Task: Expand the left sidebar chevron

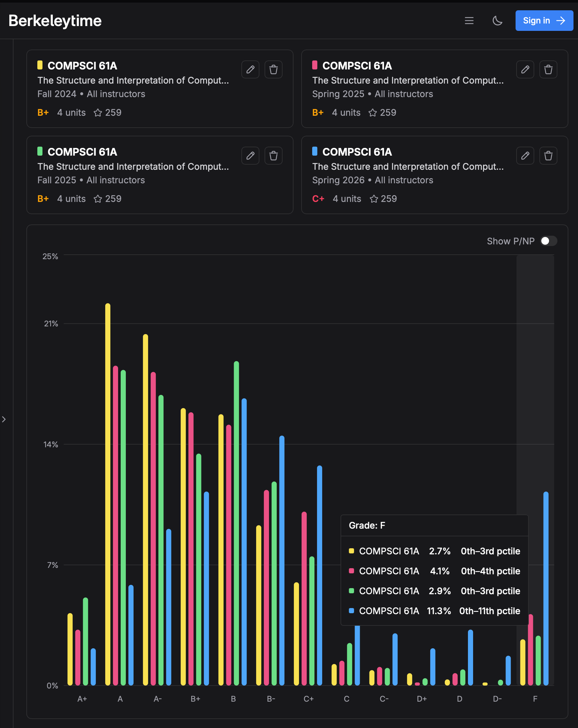Action: (x=4, y=419)
